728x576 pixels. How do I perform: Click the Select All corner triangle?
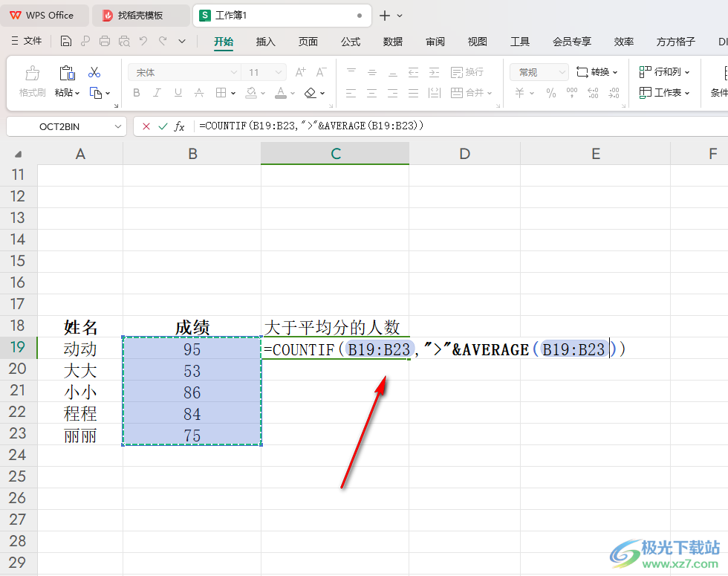[x=18, y=155]
